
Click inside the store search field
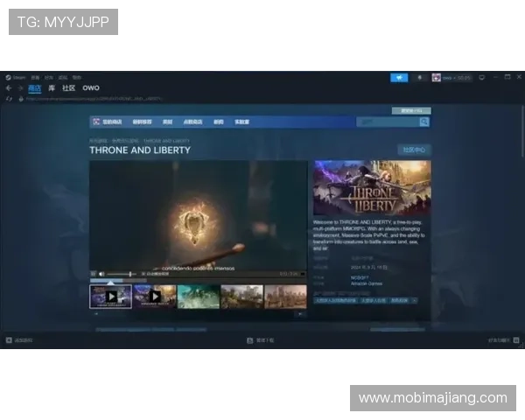388,122
